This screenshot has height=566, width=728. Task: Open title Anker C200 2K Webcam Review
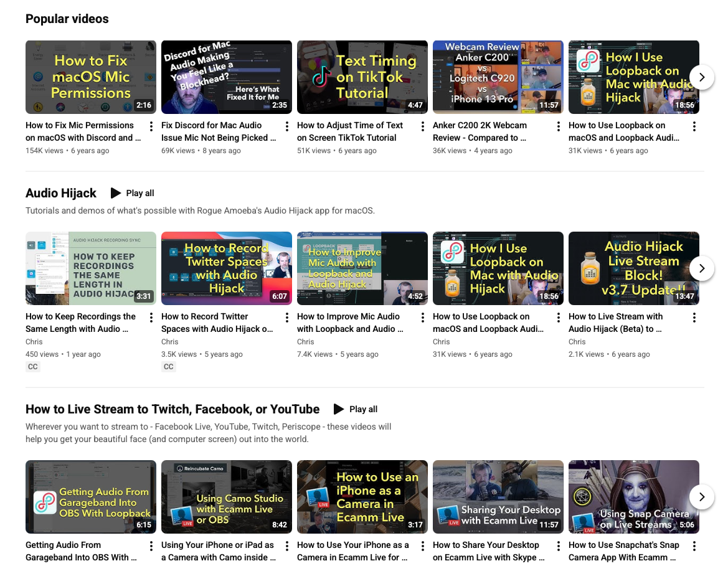click(480, 131)
